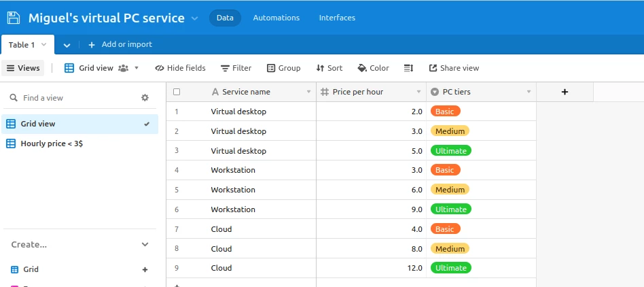Open Table 1 tab options chevron
This screenshot has width=644, height=287.
[x=44, y=44]
